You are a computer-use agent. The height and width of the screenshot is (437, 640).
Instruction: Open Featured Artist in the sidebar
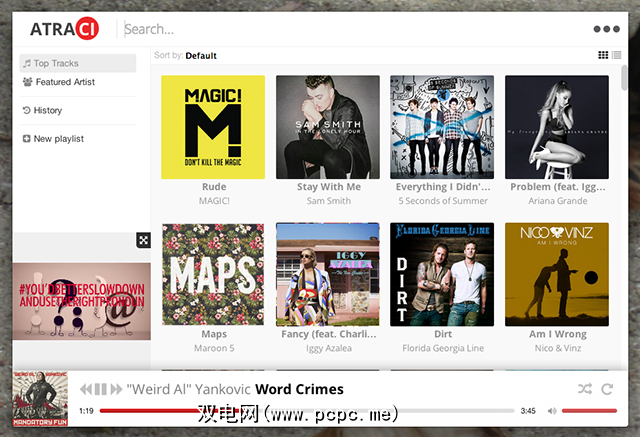pos(78,82)
